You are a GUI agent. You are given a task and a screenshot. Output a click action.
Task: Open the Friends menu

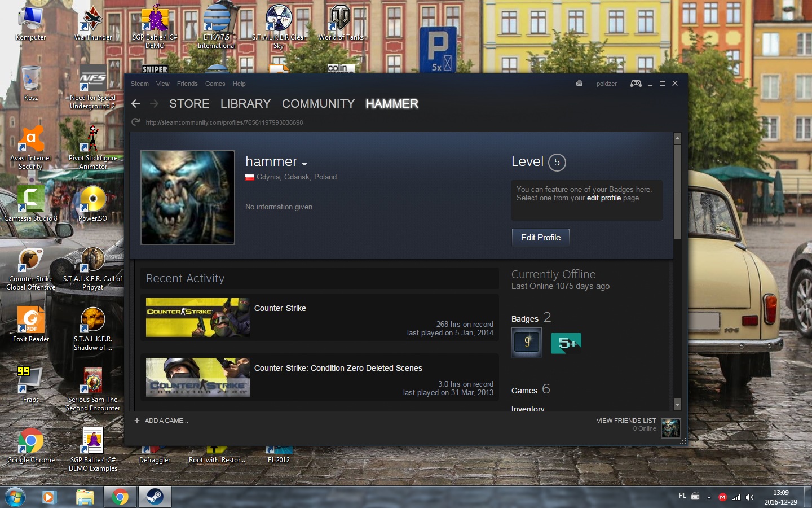click(x=187, y=84)
